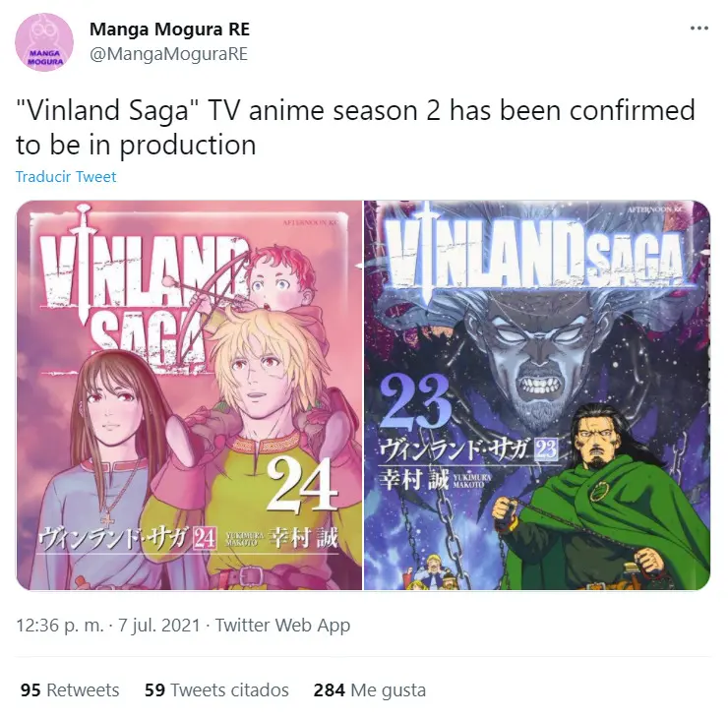Click the large 23 volume number on cover

[x=415, y=401]
